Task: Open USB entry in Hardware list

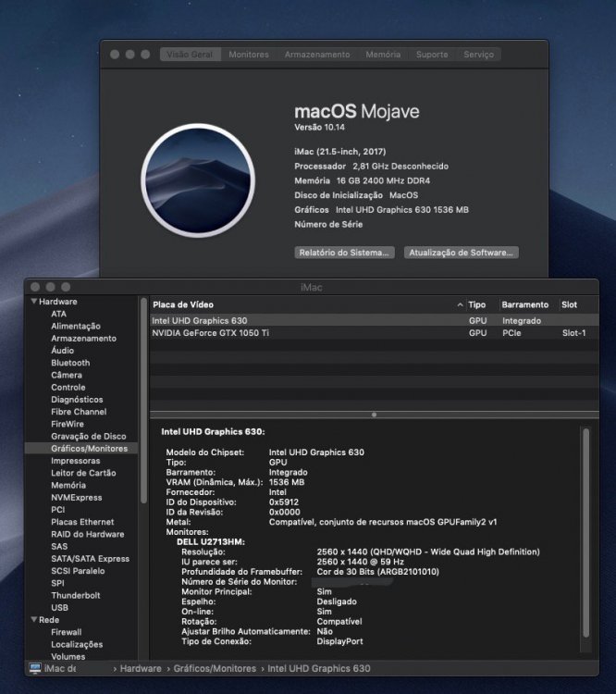Action: tap(60, 608)
